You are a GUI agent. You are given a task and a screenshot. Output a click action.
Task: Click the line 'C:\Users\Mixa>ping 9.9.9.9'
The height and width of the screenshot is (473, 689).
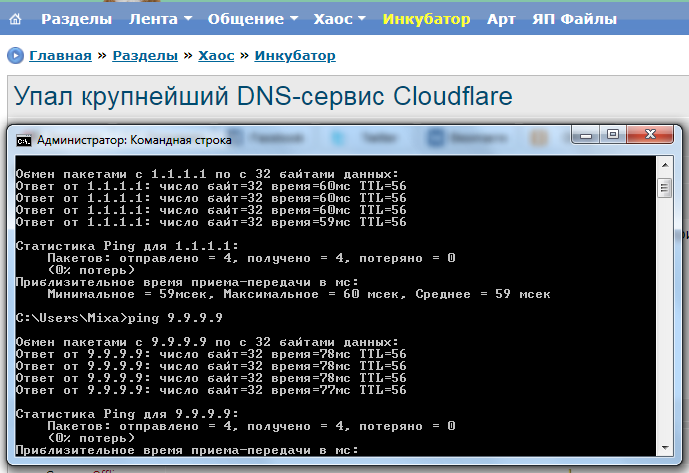pos(119,318)
